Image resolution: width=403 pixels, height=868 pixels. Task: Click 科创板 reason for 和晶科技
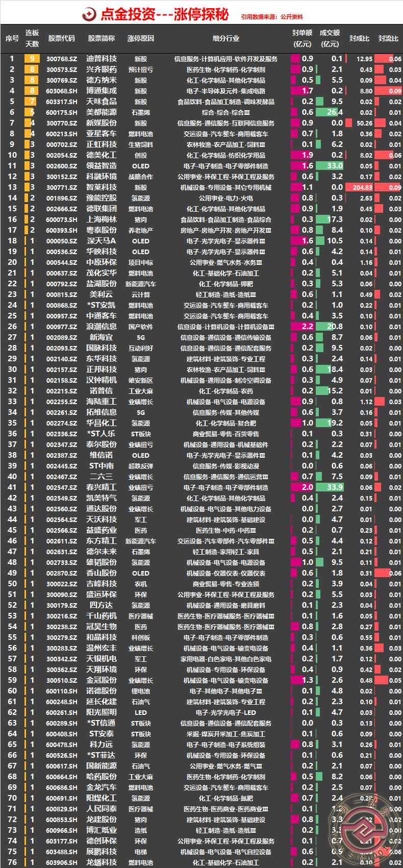(141, 638)
